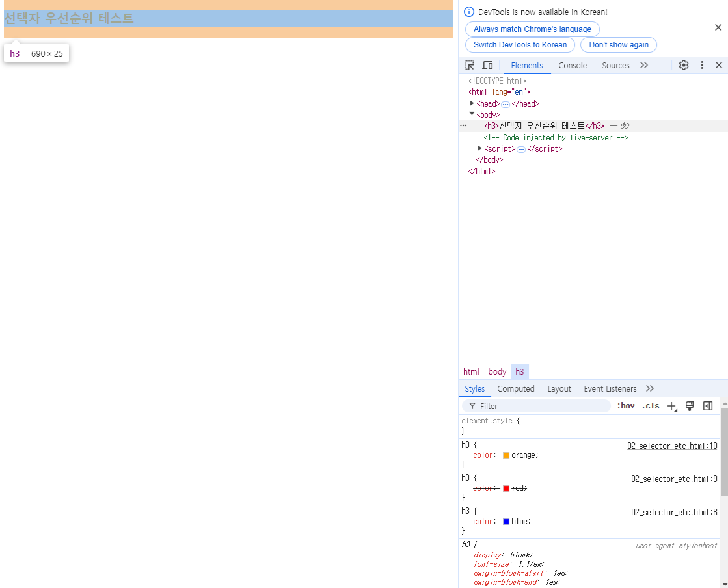The image size is (728, 588).
Task: Toggle computed styles sidebar icon
Action: 708,406
